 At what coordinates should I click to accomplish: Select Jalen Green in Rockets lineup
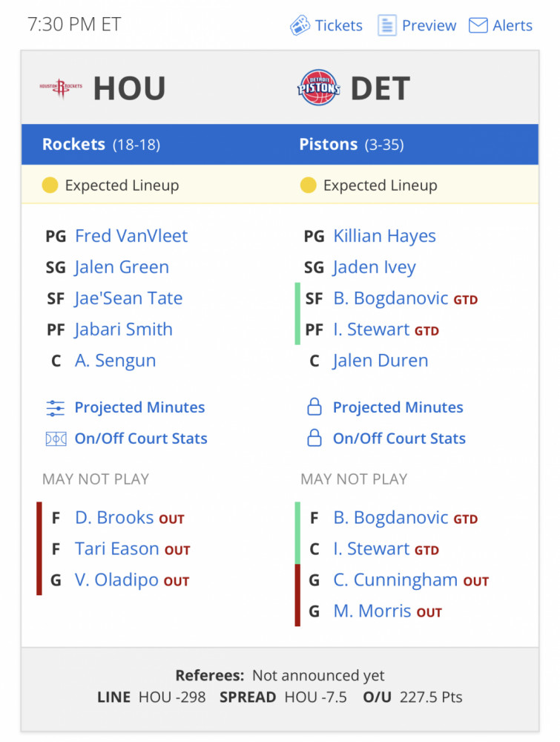[x=122, y=267]
